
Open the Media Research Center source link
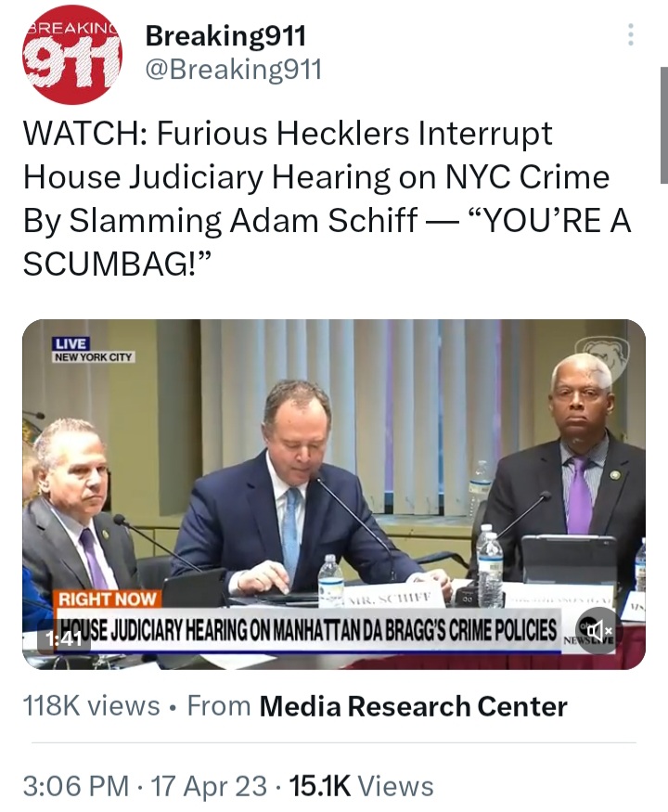[x=413, y=706]
